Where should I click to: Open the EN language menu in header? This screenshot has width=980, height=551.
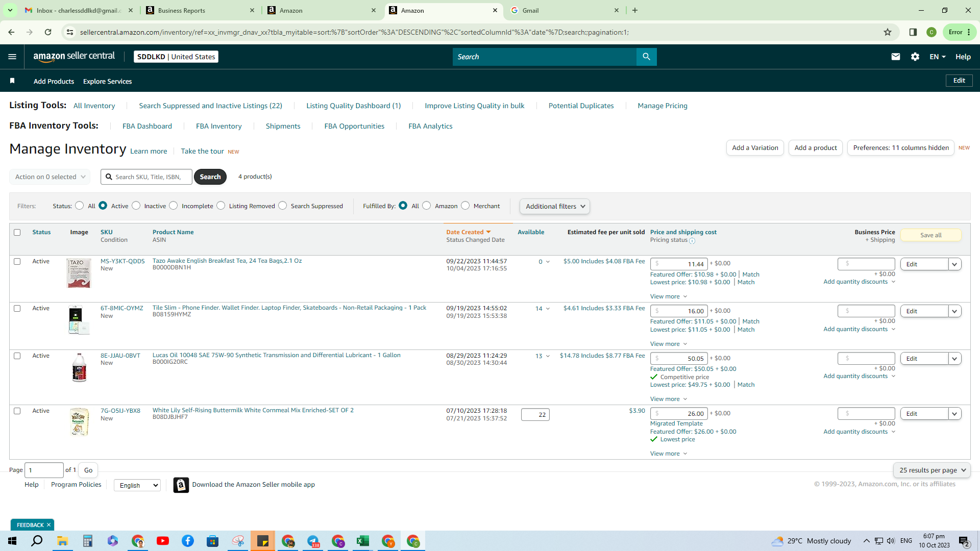point(938,57)
